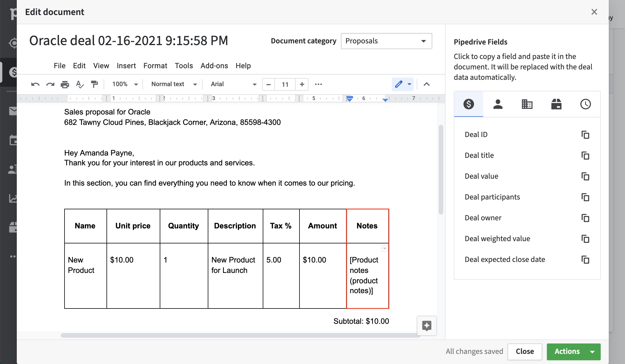
Task: Open the View menu
Action: [101, 66]
